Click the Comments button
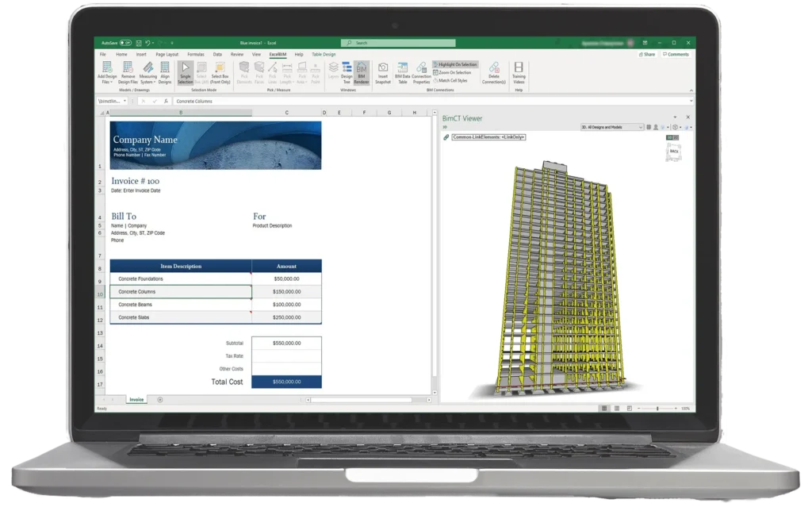The height and width of the screenshot is (507, 812). click(676, 55)
